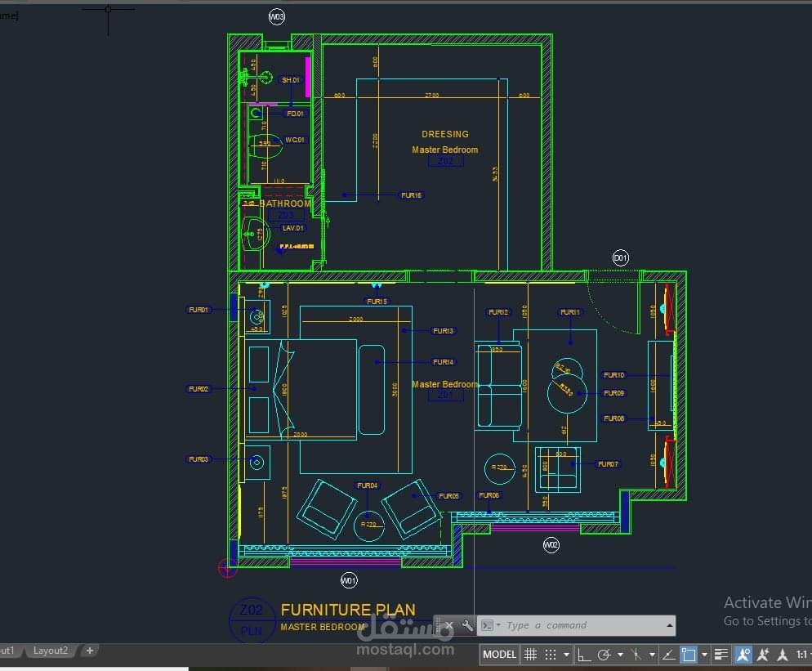Expand isometric drafting plane dropdown
This screenshot has height=671, width=812.
(652, 655)
